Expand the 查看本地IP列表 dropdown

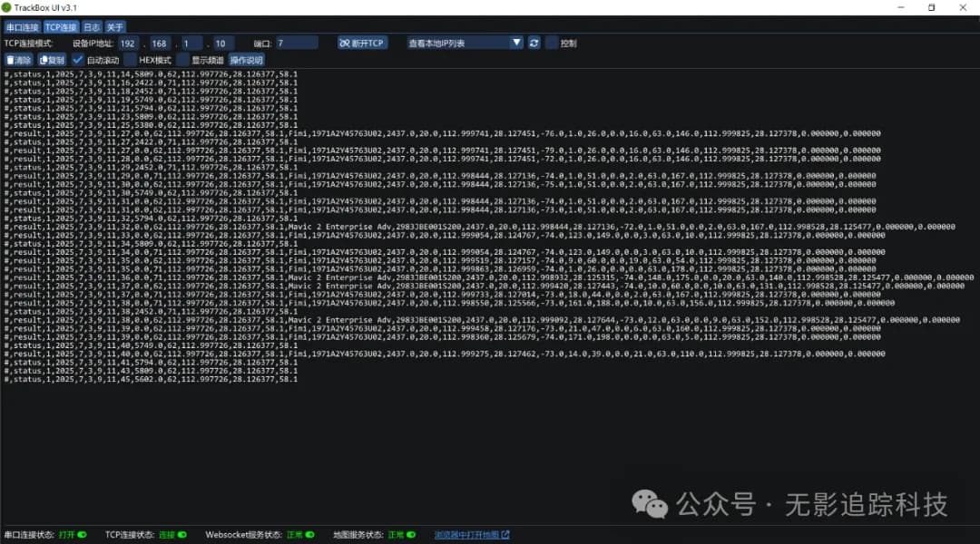click(x=516, y=43)
